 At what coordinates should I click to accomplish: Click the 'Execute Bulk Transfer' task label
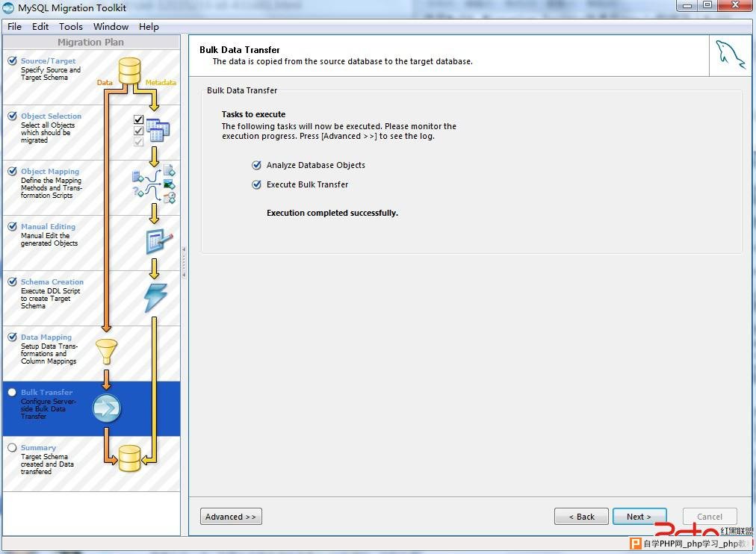click(307, 184)
